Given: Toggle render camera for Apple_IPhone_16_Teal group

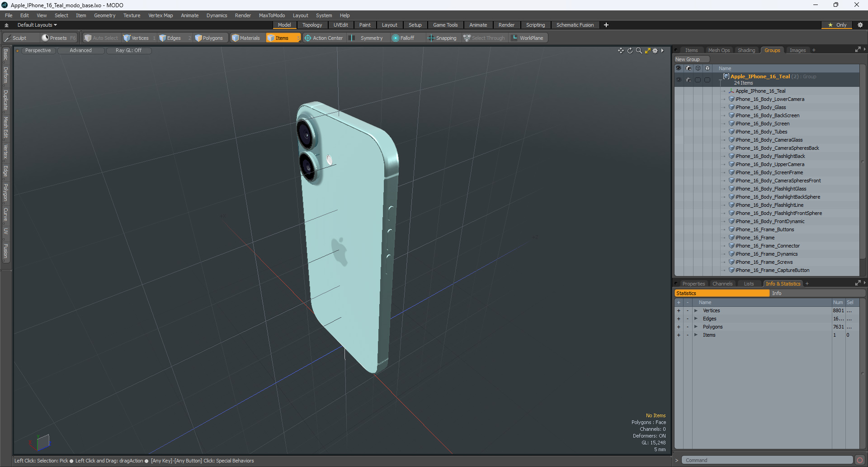Looking at the screenshot, I should [x=689, y=80].
